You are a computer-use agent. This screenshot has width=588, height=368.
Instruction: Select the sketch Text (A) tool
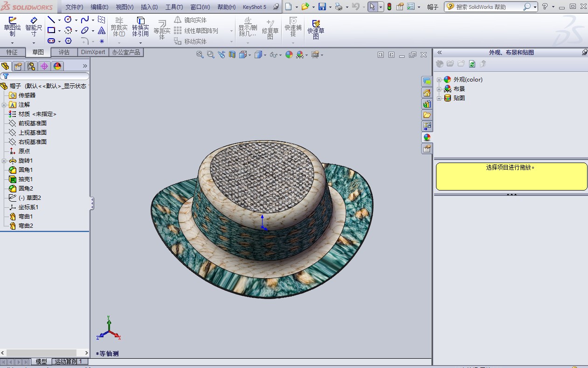102,30
